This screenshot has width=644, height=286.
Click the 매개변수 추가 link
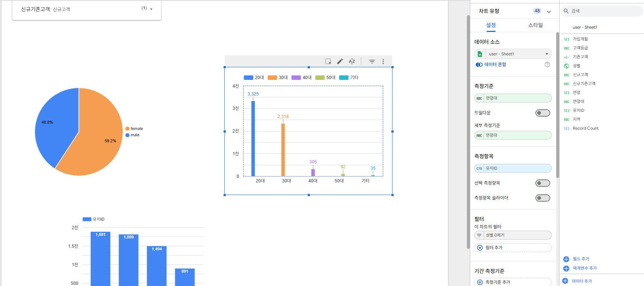pyautogui.click(x=585, y=268)
